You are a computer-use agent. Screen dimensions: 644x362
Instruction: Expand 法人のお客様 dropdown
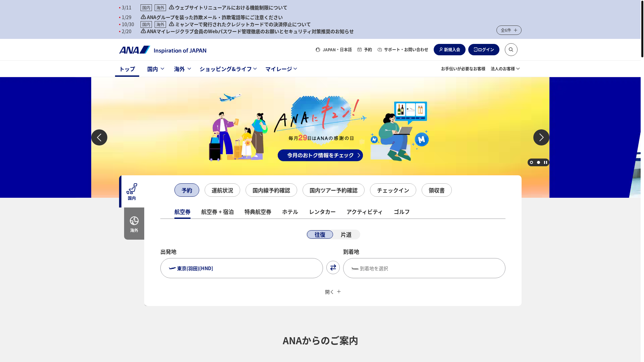(505, 69)
